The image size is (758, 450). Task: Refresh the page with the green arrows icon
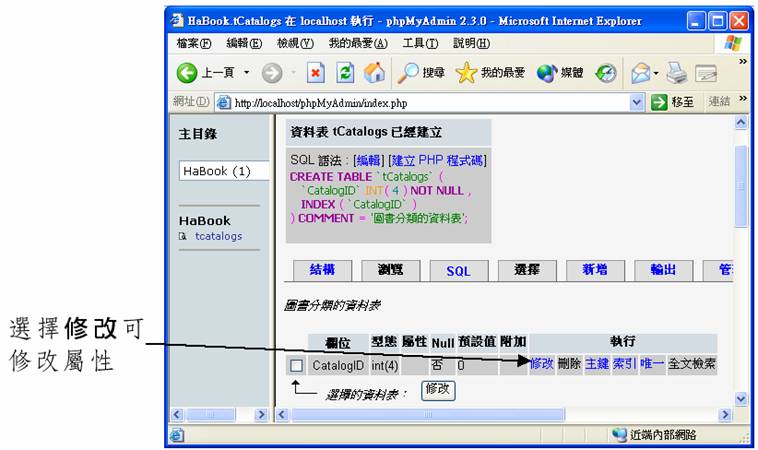point(345,73)
